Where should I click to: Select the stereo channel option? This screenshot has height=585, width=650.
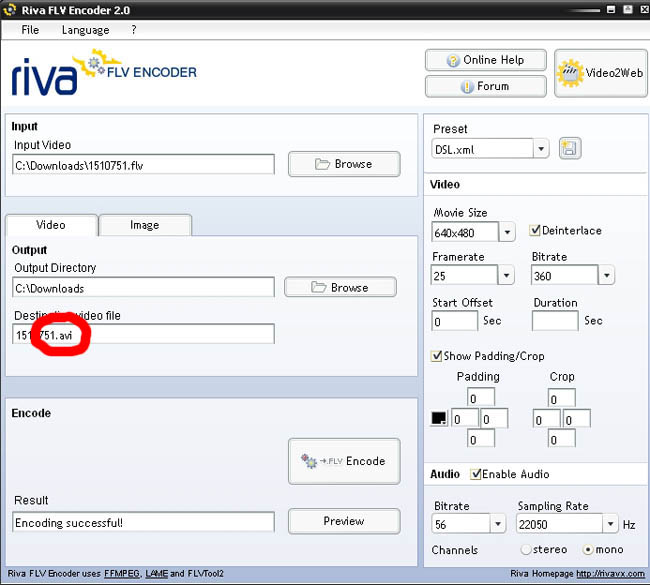[526, 549]
